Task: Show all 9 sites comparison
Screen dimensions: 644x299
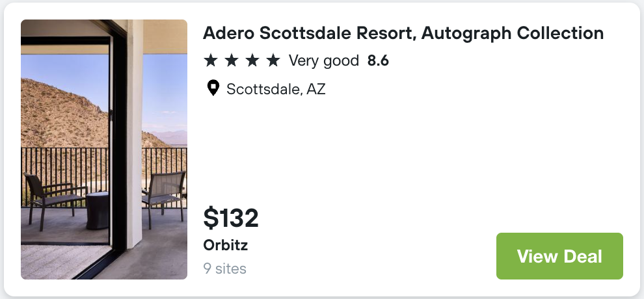Action: pos(224,268)
